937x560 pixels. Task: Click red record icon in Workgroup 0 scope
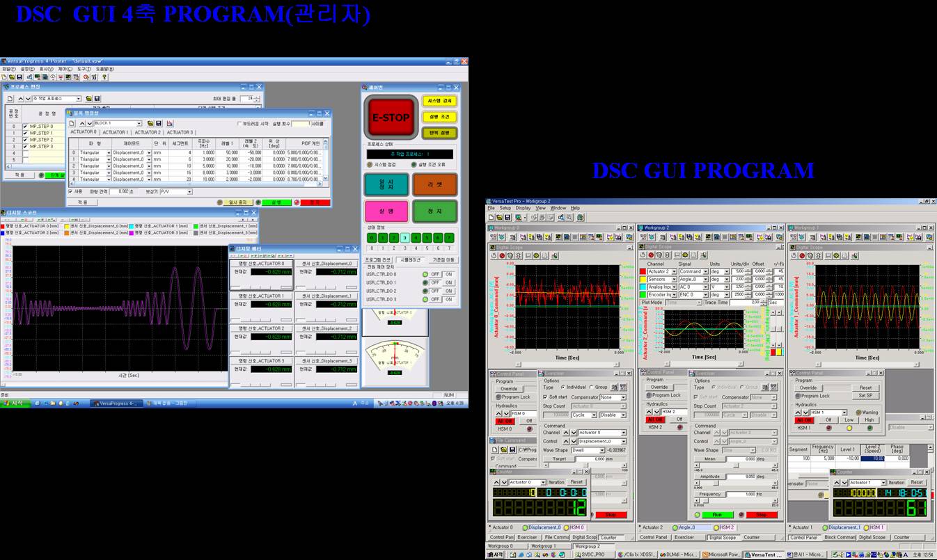pos(501,255)
